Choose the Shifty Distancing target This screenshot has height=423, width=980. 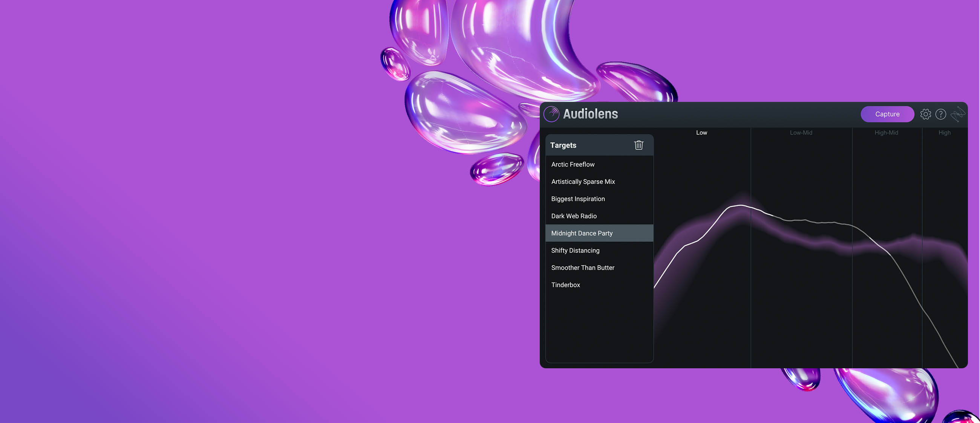[599, 250]
